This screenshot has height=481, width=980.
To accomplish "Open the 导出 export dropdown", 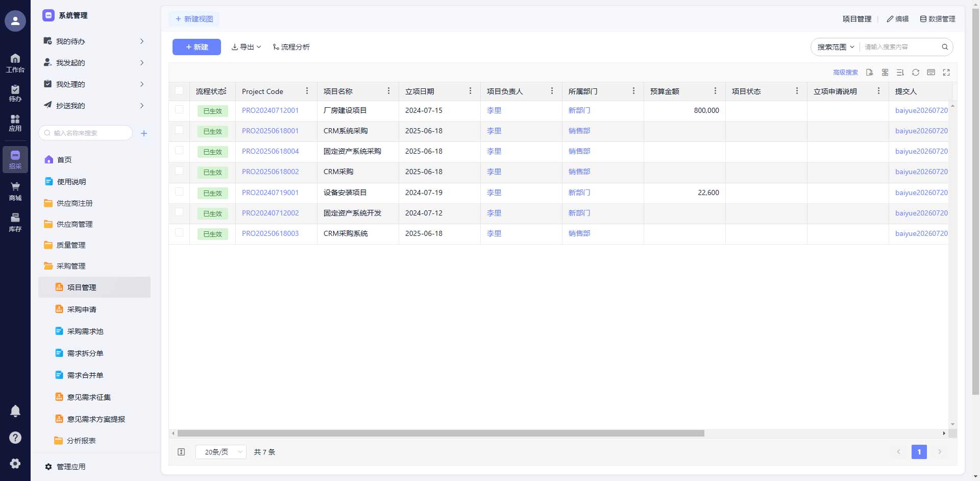I will 247,47.
